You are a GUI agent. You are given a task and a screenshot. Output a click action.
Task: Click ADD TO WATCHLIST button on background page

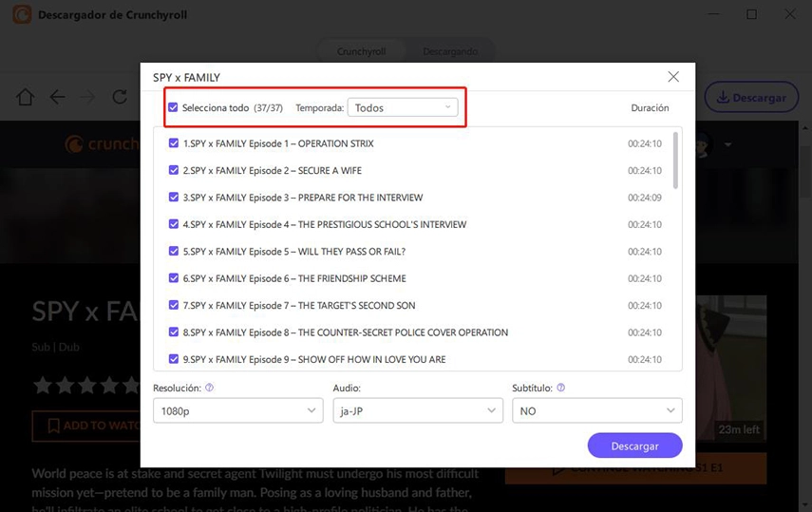click(86, 426)
